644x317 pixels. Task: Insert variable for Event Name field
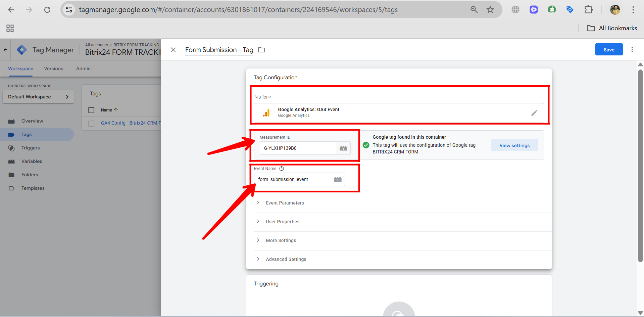pos(338,179)
